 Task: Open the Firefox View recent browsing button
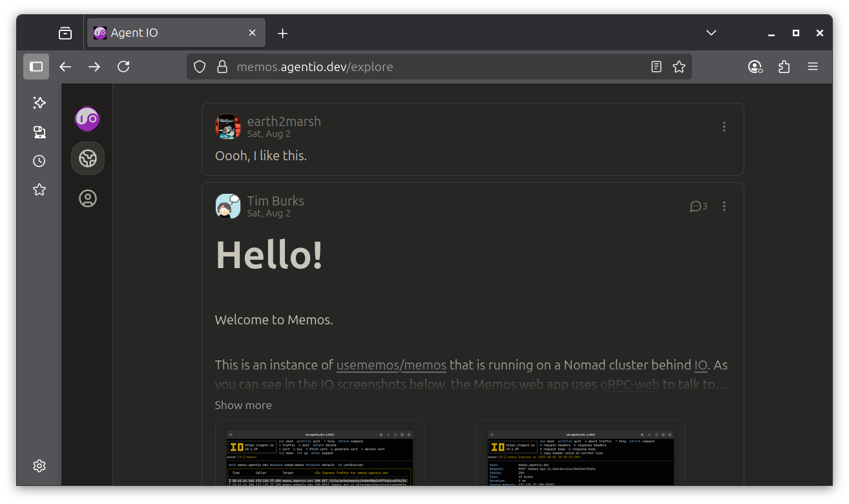pyautogui.click(x=65, y=33)
